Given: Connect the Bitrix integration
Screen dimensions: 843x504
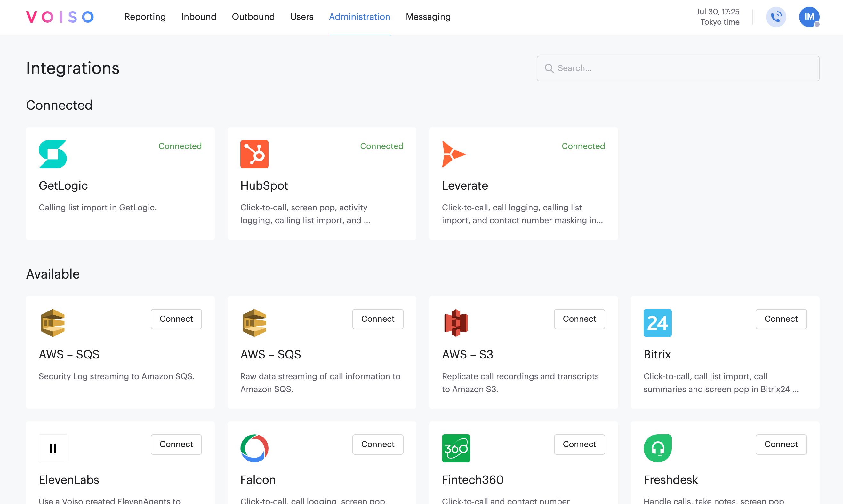Looking at the screenshot, I should (781, 319).
